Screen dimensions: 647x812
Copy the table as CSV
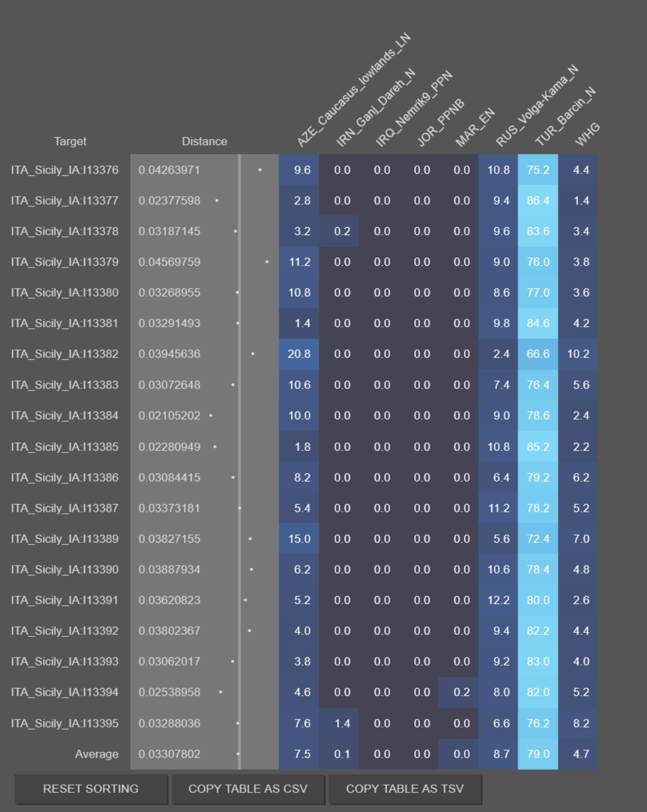(248, 789)
